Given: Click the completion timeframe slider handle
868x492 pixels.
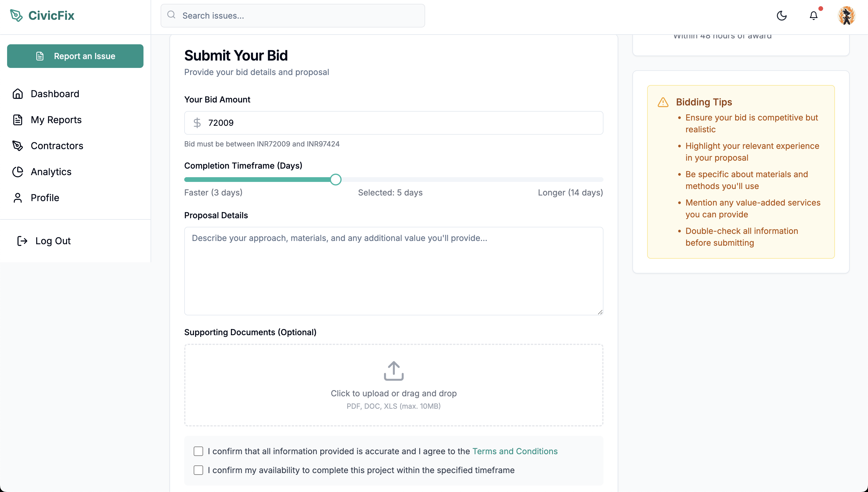Looking at the screenshot, I should click(x=336, y=180).
